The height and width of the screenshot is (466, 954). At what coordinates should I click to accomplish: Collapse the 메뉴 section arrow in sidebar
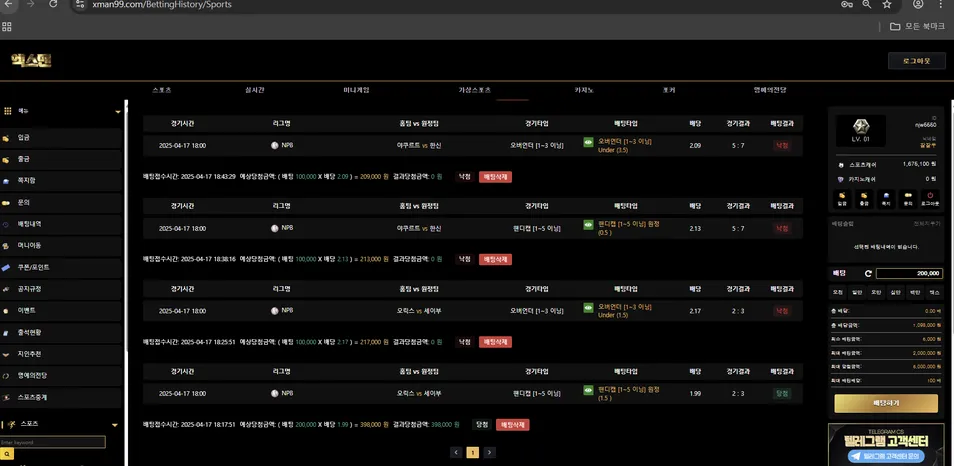click(x=117, y=111)
